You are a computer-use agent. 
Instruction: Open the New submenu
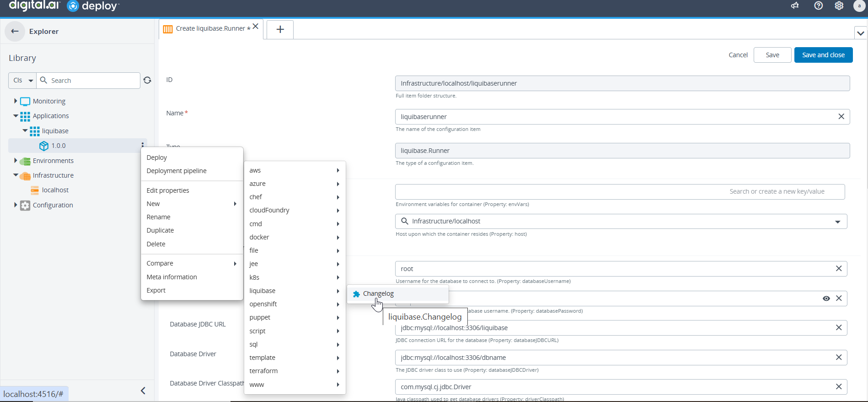(x=192, y=204)
